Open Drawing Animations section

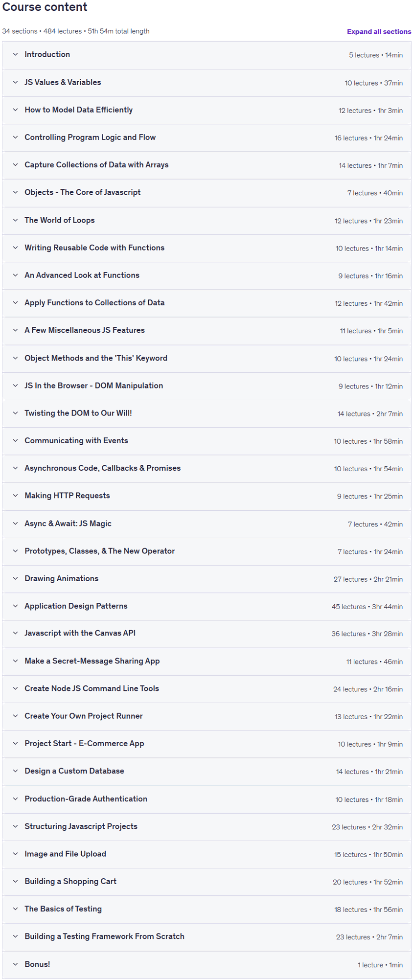tap(206, 578)
